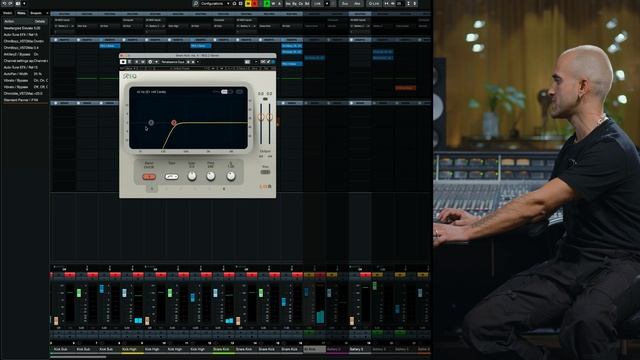This screenshot has height=360, width=640.
Task: Click the horizontal scrollbar at mixer bottom
Action: coord(78,357)
